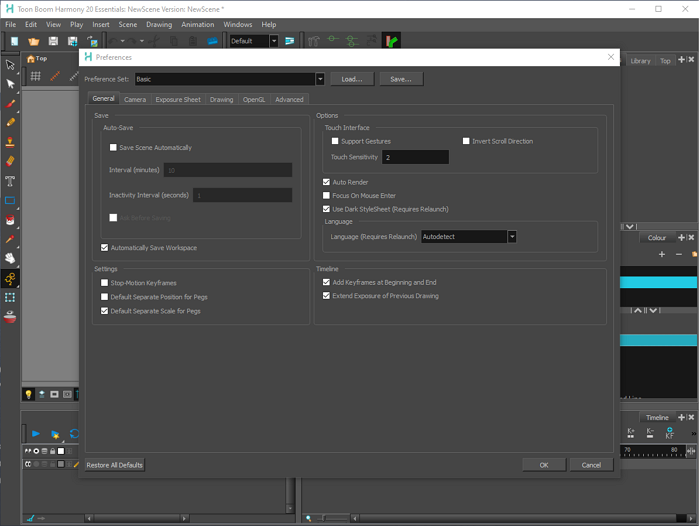Click the Import Images toolbar icon
This screenshot has height=526, width=700.
pos(92,42)
